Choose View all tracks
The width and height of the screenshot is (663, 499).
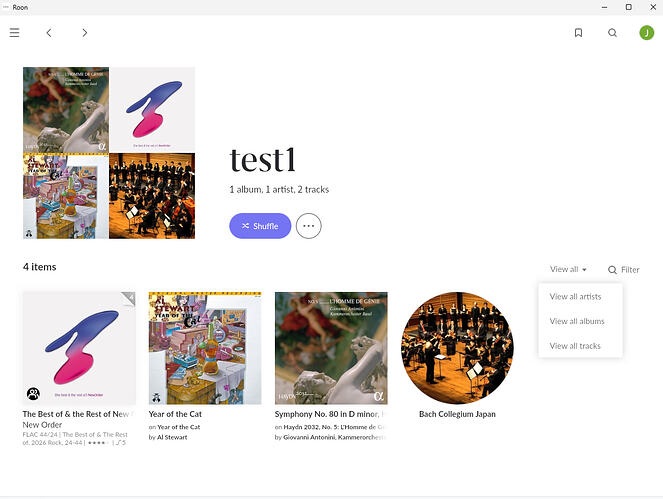(x=575, y=345)
